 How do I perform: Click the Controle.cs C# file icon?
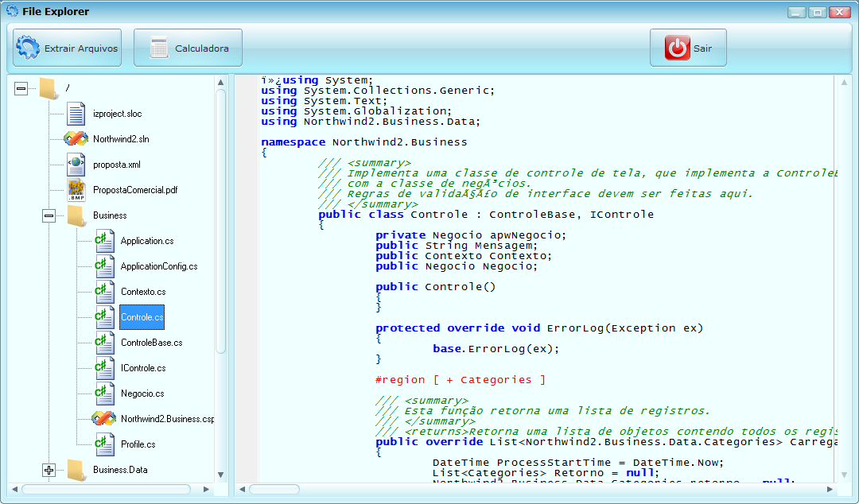104,317
